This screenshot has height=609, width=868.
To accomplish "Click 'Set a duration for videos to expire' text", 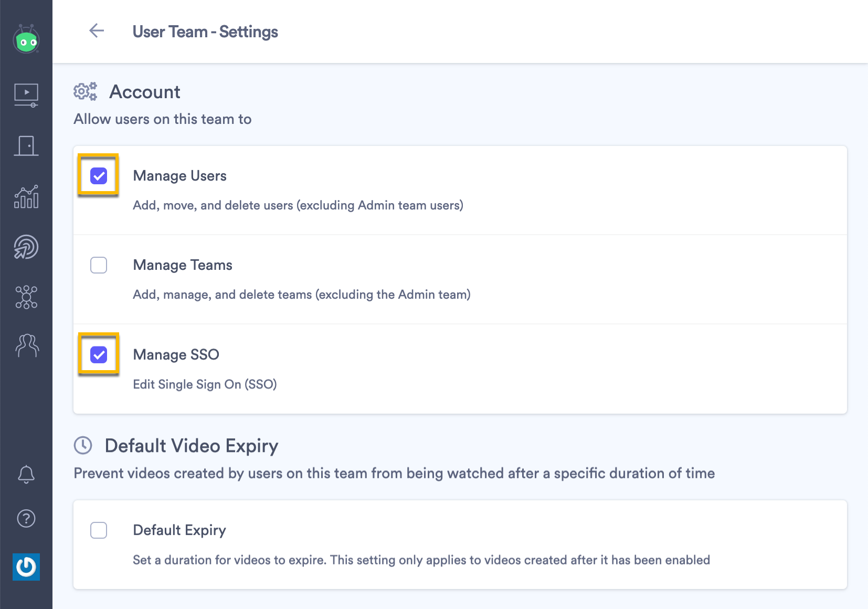I will (x=421, y=560).
